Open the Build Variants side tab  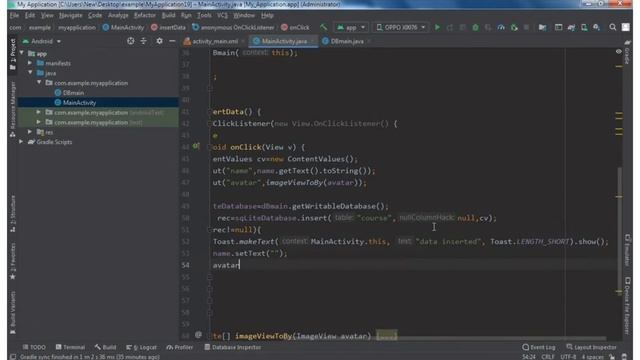[13, 312]
